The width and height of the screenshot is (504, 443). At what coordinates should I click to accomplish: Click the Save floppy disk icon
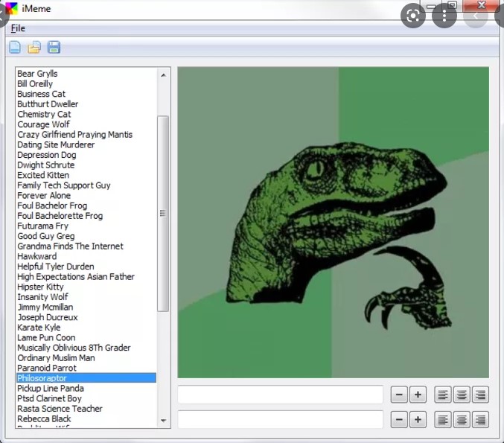click(x=54, y=47)
